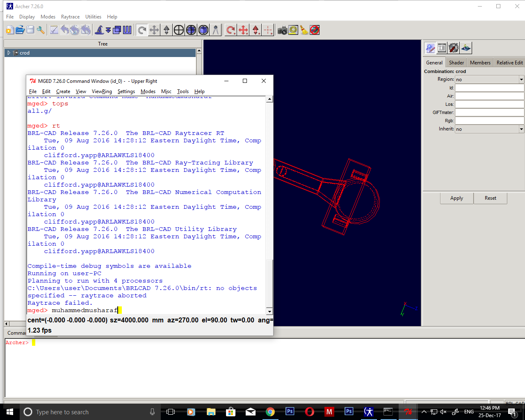Click the Id input field

(490, 88)
